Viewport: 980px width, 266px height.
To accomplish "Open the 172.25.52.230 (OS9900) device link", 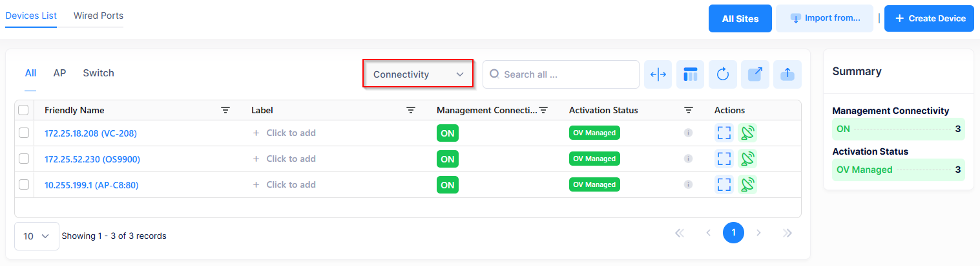I will pos(92,159).
